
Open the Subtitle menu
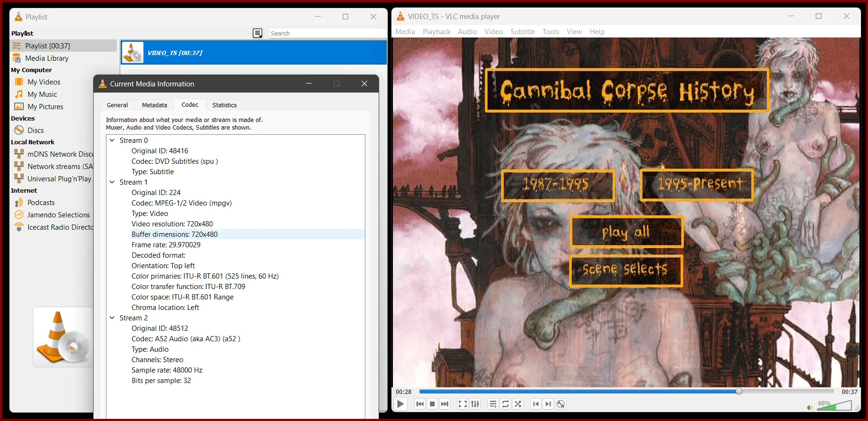523,32
